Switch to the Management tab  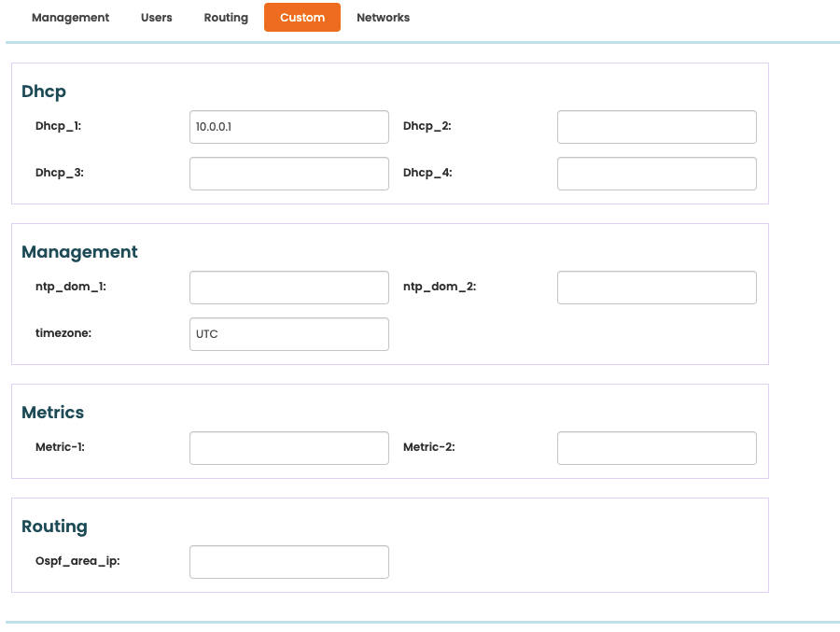click(70, 17)
